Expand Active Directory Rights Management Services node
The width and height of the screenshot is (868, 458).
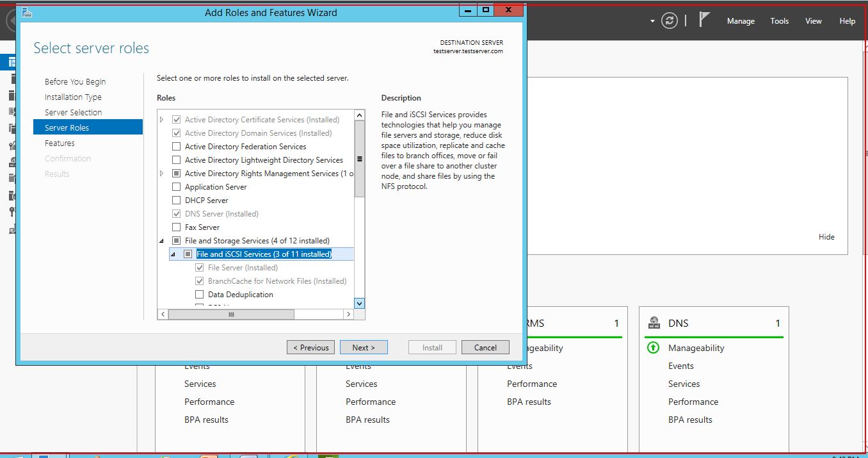pyautogui.click(x=162, y=174)
